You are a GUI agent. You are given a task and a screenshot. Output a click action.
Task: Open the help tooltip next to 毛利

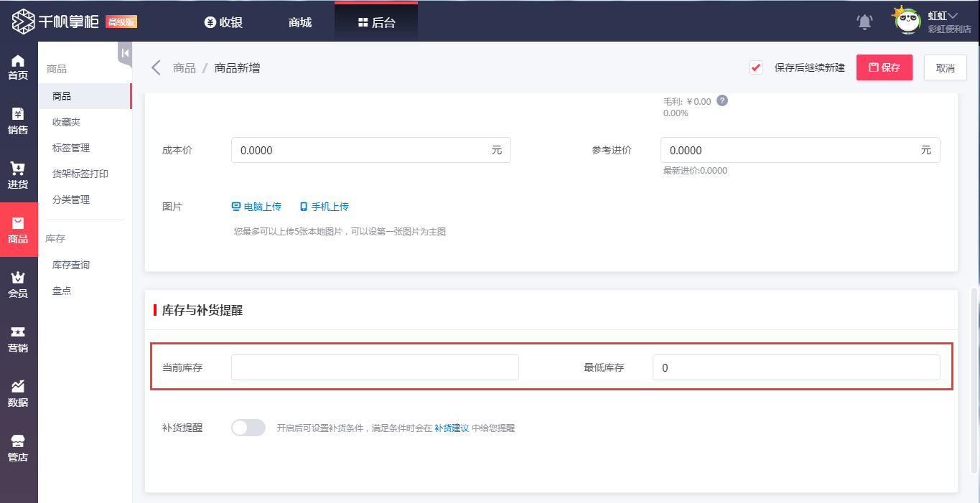point(722,100)
